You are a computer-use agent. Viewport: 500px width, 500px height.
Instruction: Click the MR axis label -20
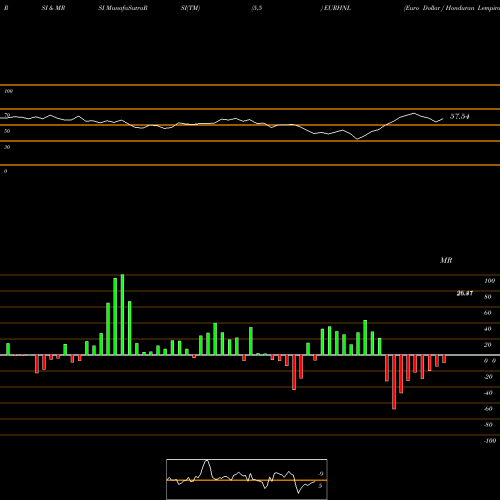click(488, 377)
